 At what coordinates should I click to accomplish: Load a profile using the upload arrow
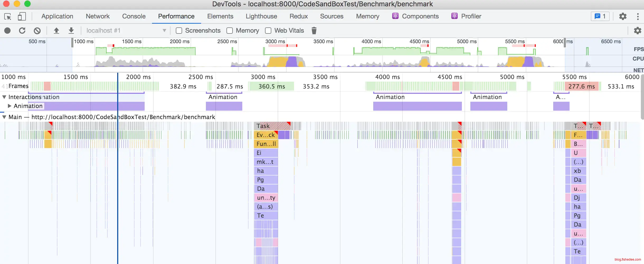56,31
